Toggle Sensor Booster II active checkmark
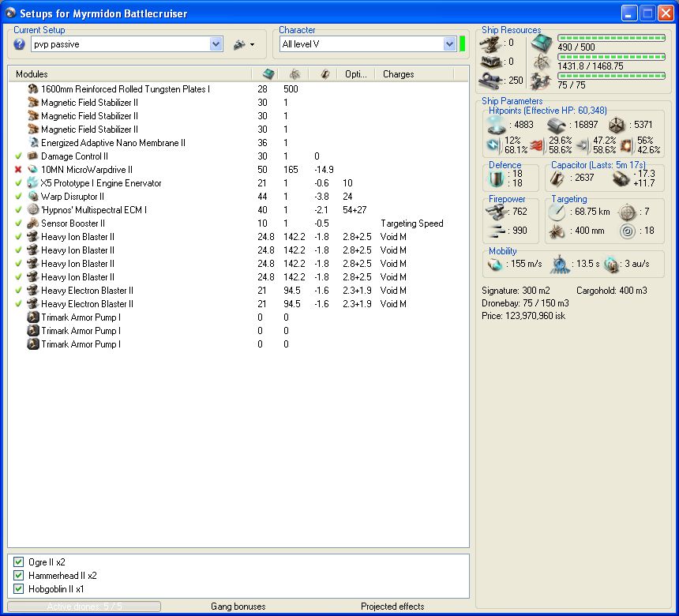Image resolution: width=679 pixels, height=616 pixels. click(x=18, y=223)
